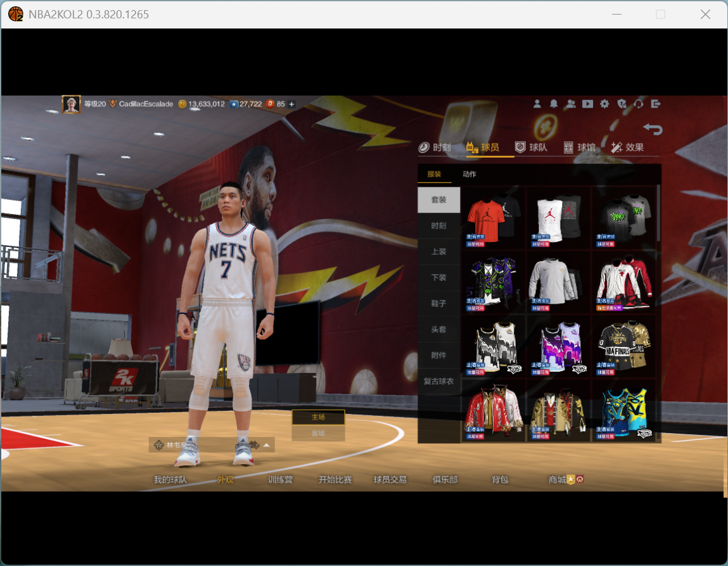This screenshot has width=728, height=566.
Task: Open 背包 in bottom navigation
Action: 500,480
